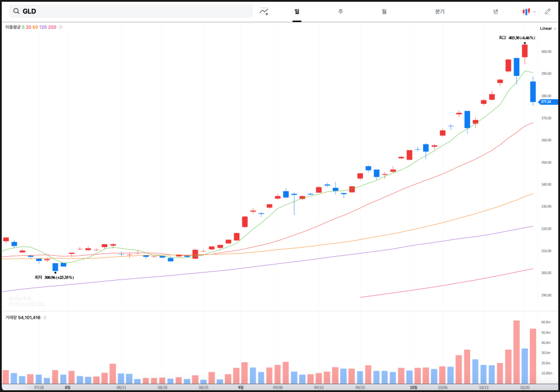Screen dimensions: 560x392
Task: Open the Linear scale dropdown
Action: (547, 28)
